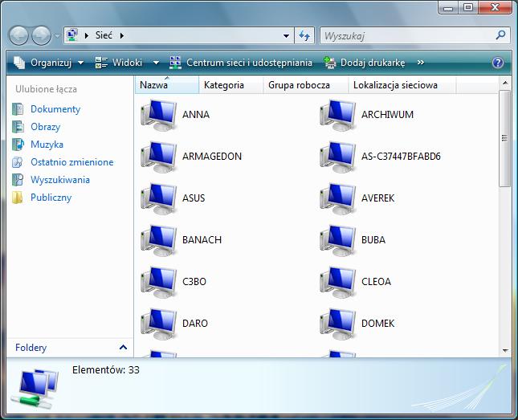The height and width of the screenshot is (420, 518).
Task: Open the Dokumenty favorite link
Action: point(55,109)
